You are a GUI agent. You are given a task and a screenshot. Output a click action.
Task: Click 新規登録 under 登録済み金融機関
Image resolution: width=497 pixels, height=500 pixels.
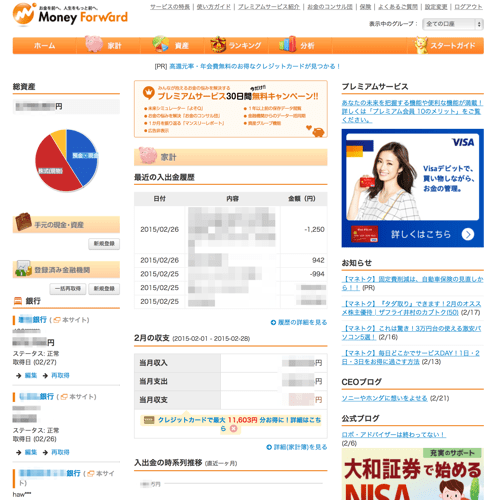tap(104, 289)
